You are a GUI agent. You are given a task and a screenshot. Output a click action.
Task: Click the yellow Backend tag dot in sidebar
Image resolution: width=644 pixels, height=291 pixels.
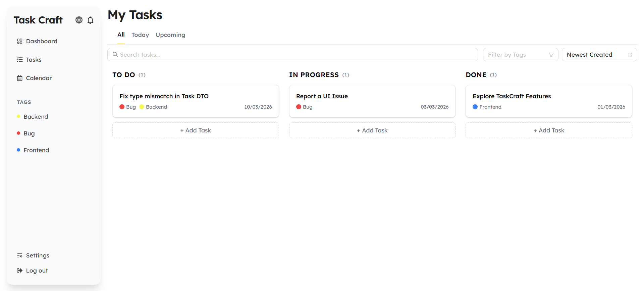click(18, 116)
